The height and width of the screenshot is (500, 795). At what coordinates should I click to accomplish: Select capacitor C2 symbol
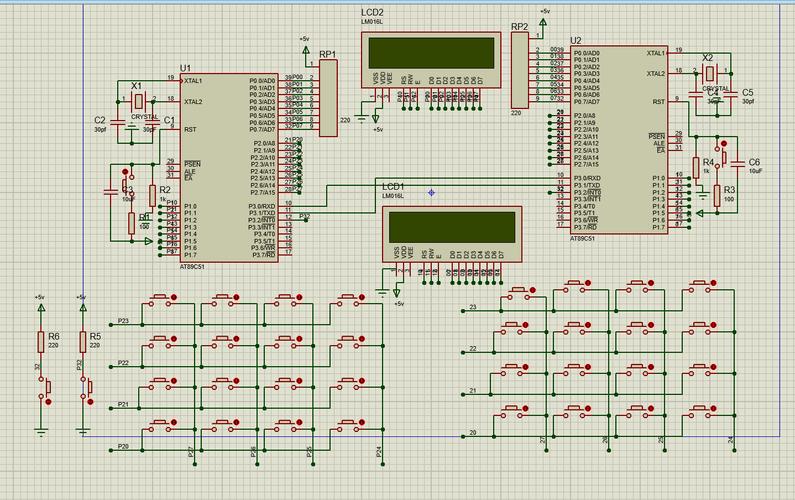[117, 122]
